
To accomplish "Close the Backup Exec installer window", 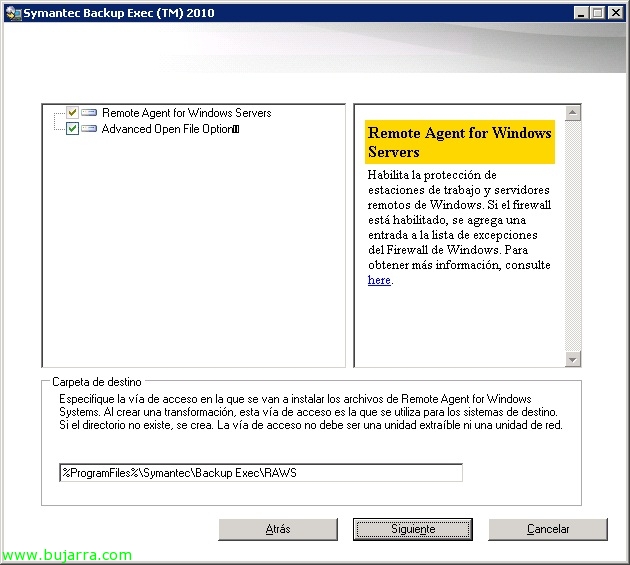I will (x=616, y=13).
